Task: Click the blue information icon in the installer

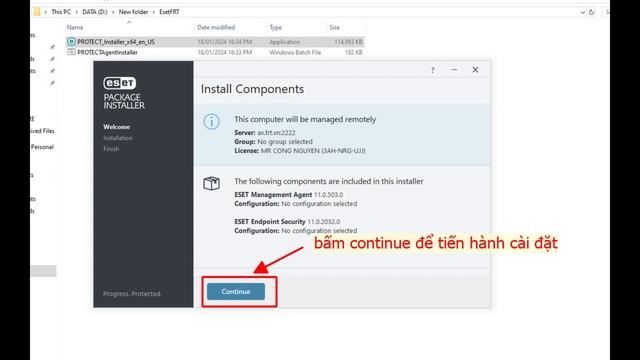Action: pos(211,121)
